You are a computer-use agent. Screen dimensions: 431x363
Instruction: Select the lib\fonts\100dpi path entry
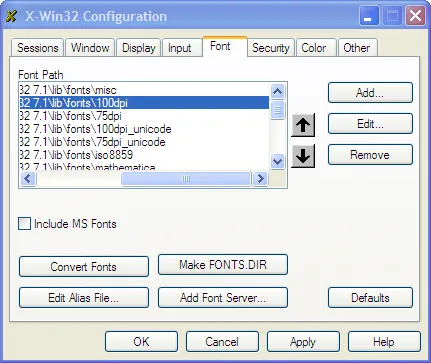point(144,103)
